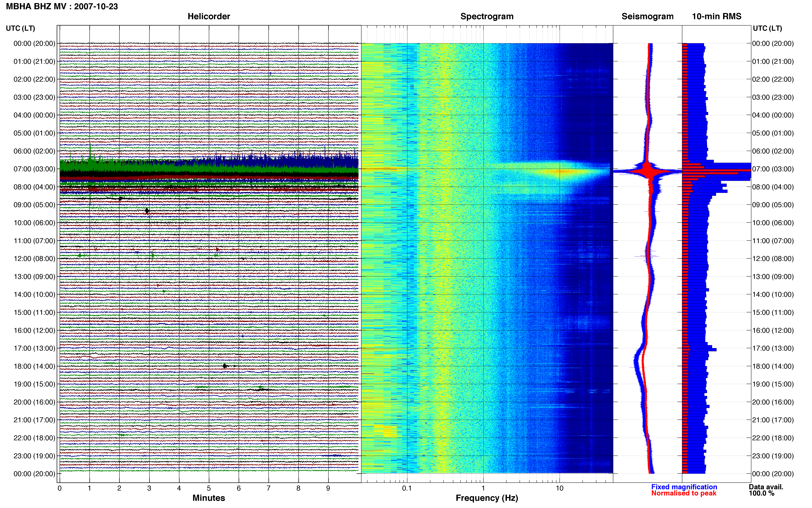The height and width of the screenshot is (508, 812).
Task: Click the right '17:00 (13:00)' time label
Action: (773, 348)
